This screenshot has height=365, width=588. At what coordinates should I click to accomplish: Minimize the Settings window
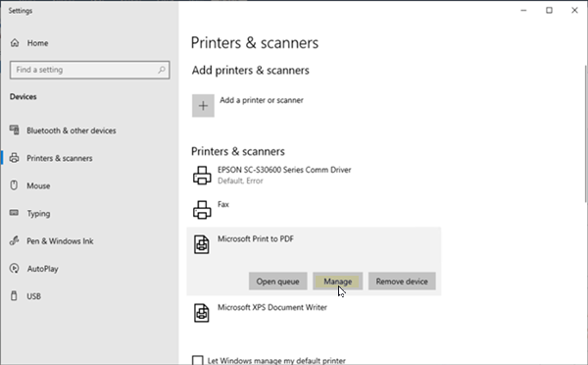coord(523,11)
